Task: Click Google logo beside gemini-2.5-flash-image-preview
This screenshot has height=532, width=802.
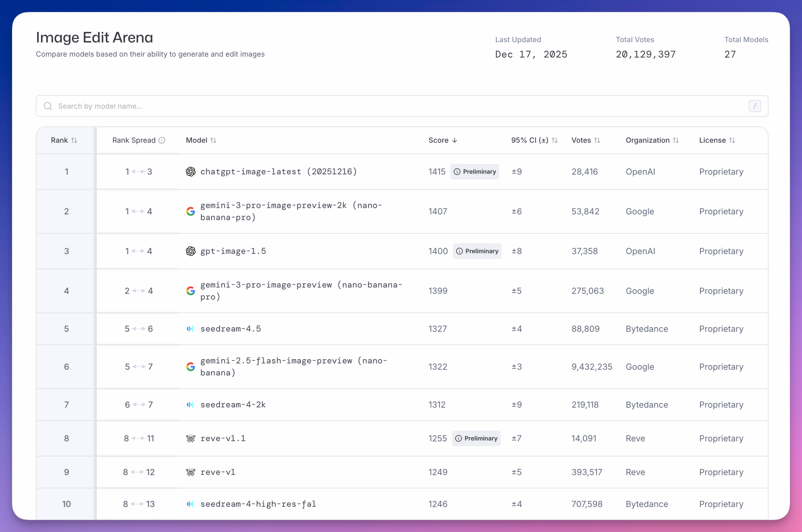Action: click(191, 367)
